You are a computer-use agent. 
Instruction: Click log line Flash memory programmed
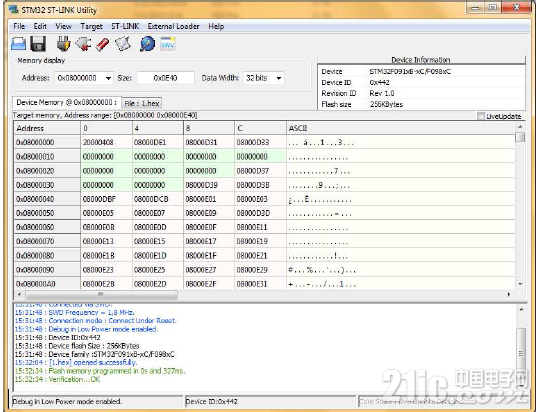[x=100, y=371]
